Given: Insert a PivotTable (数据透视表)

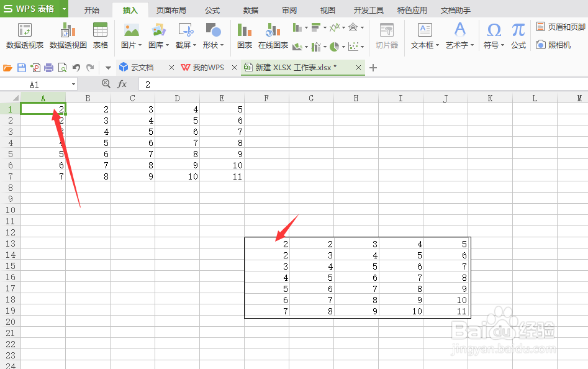Looking at the screenshot, I should 25,36.
